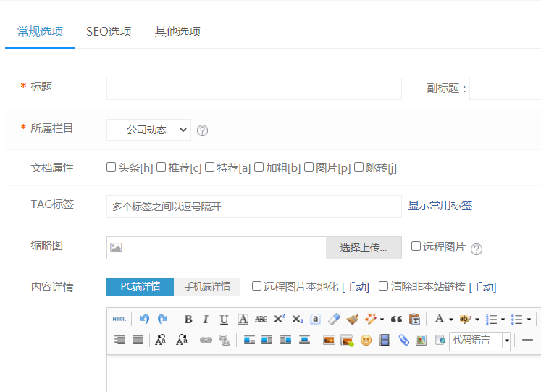Switch to the SEO选项 tab
541x392 pixels.
109,31
